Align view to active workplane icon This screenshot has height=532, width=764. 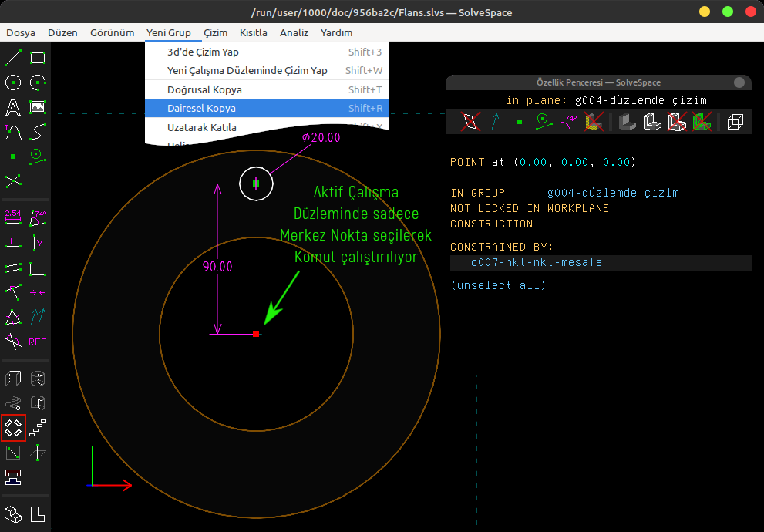pyautogui.click(x=38, y=514)
